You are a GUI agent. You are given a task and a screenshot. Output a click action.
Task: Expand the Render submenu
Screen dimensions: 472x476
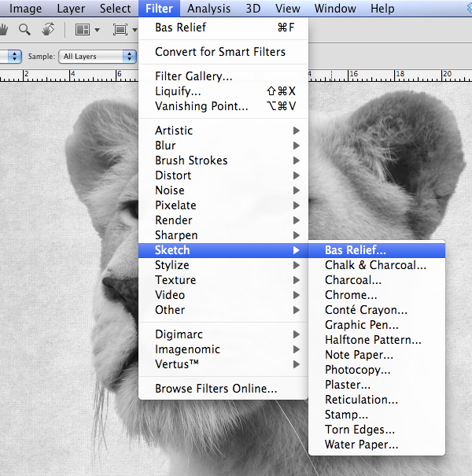point(223,220)
